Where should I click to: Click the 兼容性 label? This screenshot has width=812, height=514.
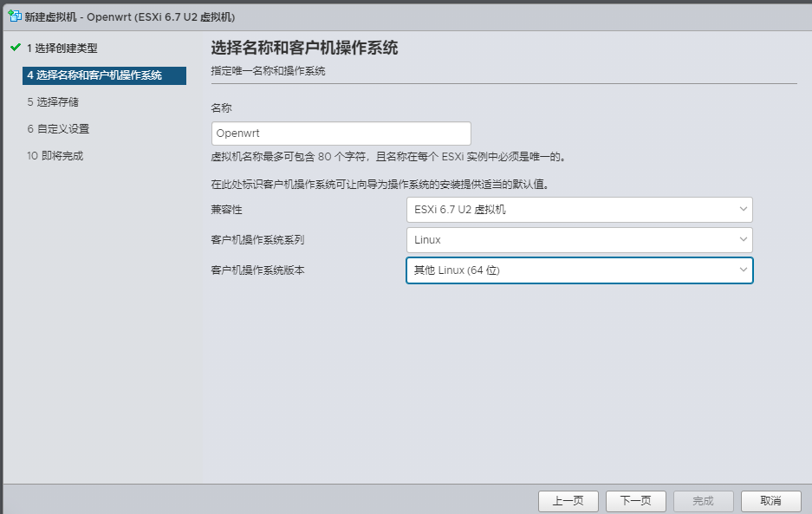coord(226,210)
